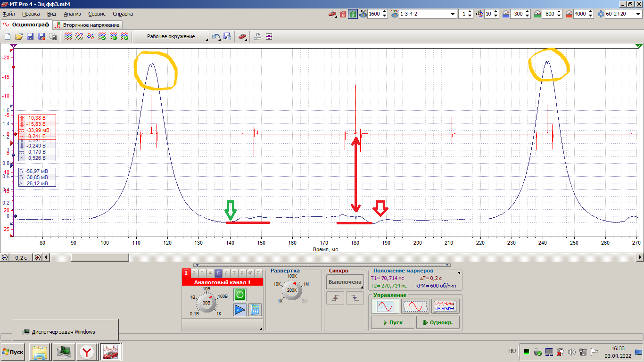644x362 pixels.
Task: Click the waveform icon with green badge 2
Action: point(124,36)
